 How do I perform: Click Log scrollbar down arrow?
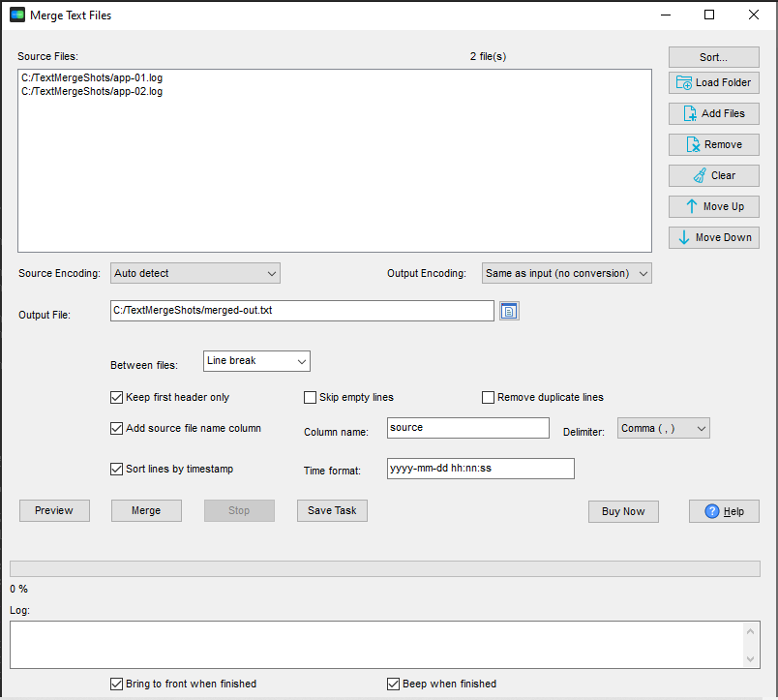[x=750, y=658]
